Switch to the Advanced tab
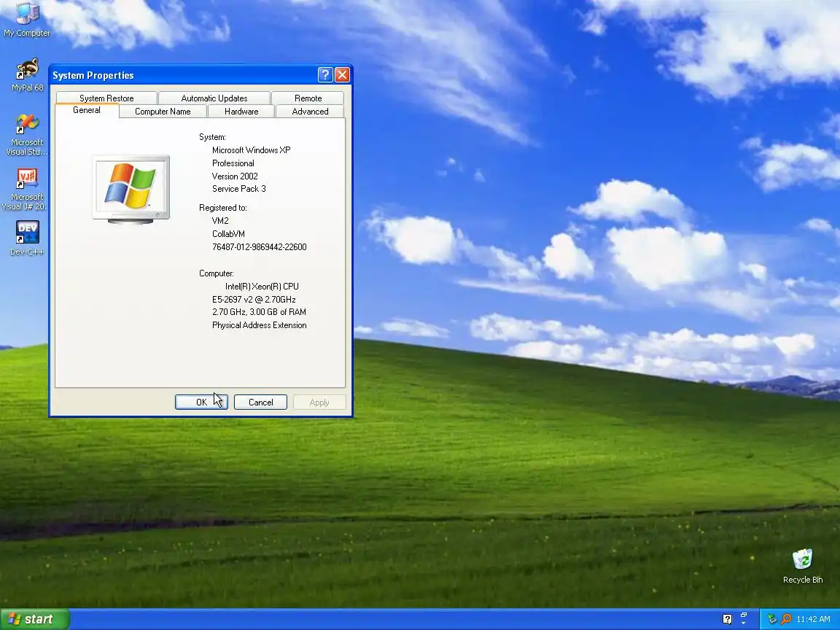Screen dimensions: 840x630 310,112
